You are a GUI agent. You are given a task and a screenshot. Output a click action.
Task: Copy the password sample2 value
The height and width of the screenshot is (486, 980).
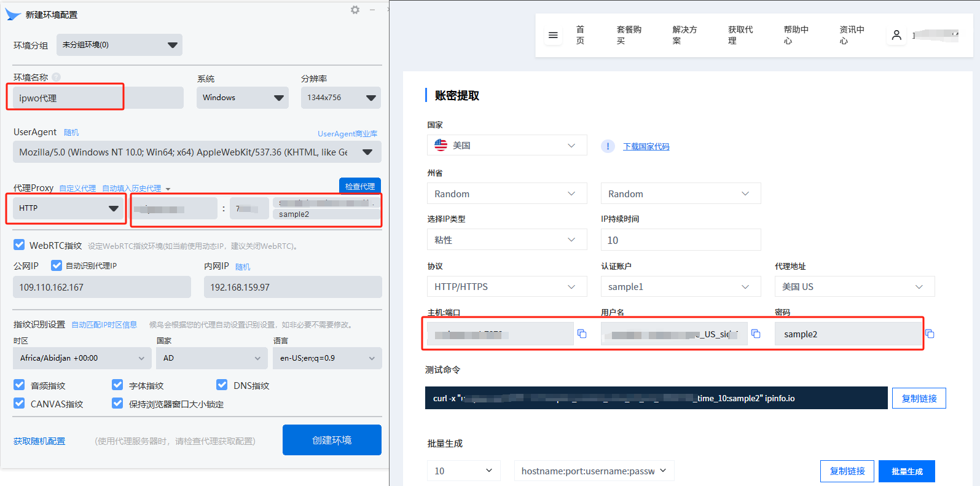[930, 334]
